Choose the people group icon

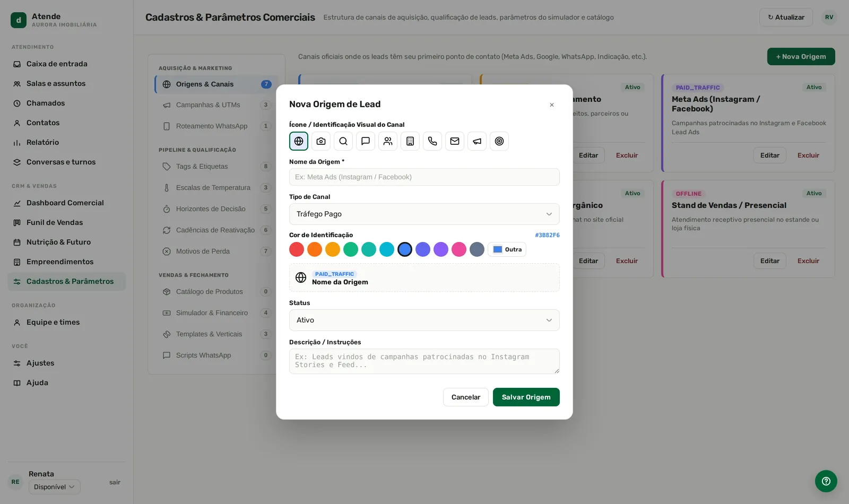tap(388, 141)
